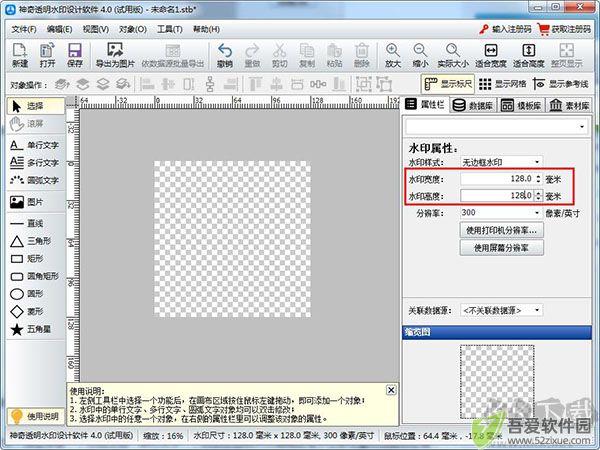Screen dimensions: 600x450
Task: Click the 保存 (Save) toolbar icon
Action: click(75, 55)
